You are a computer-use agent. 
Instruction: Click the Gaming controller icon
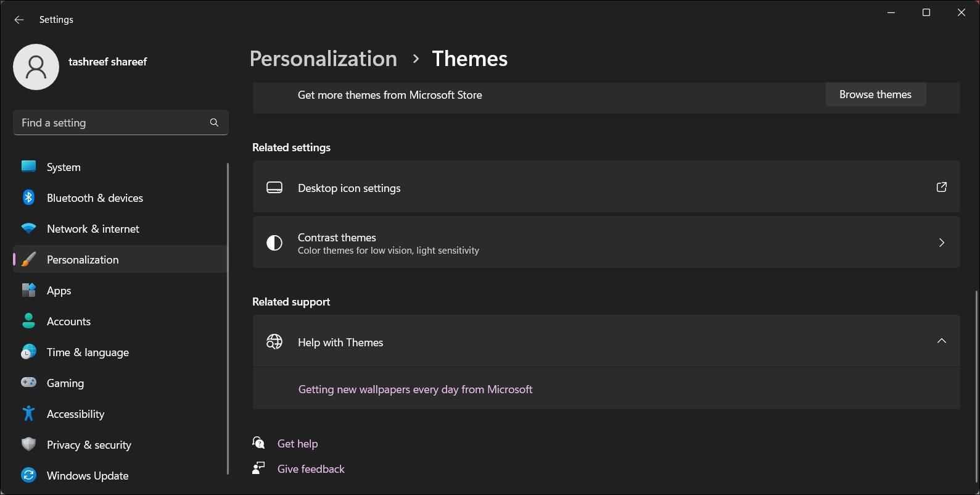click(28, 383)
